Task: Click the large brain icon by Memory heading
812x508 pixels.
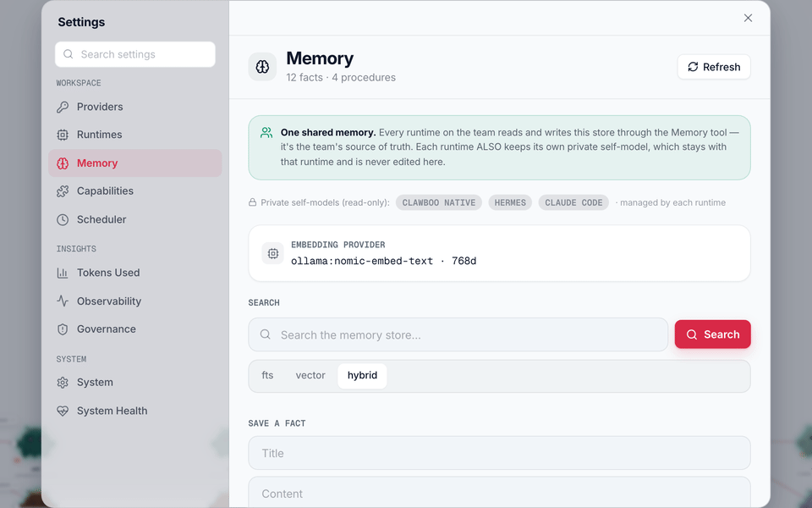Action: point(262,66)
